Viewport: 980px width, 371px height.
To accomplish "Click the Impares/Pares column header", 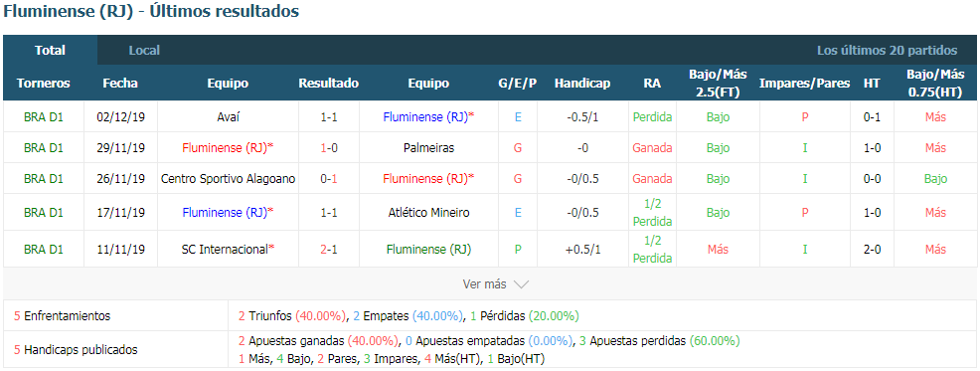I will point(804,84).
